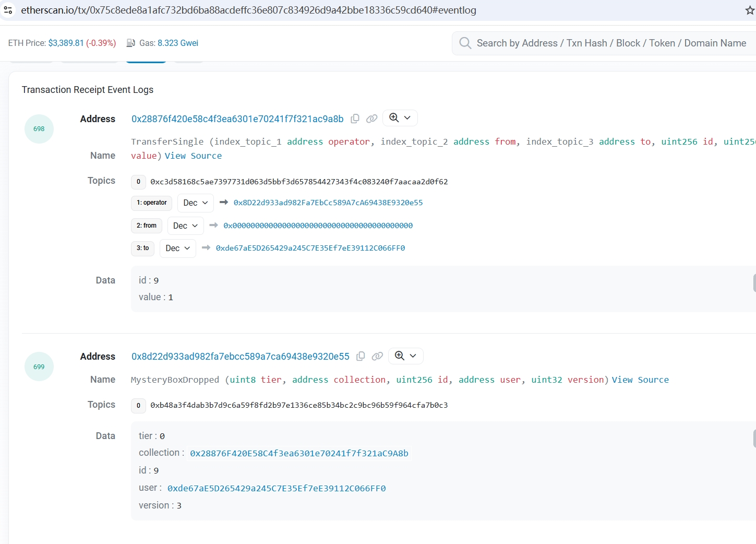Click the log index 698 badge
Image resolution: width=756 pixels, height=544 pixels.
pos(39,129)
